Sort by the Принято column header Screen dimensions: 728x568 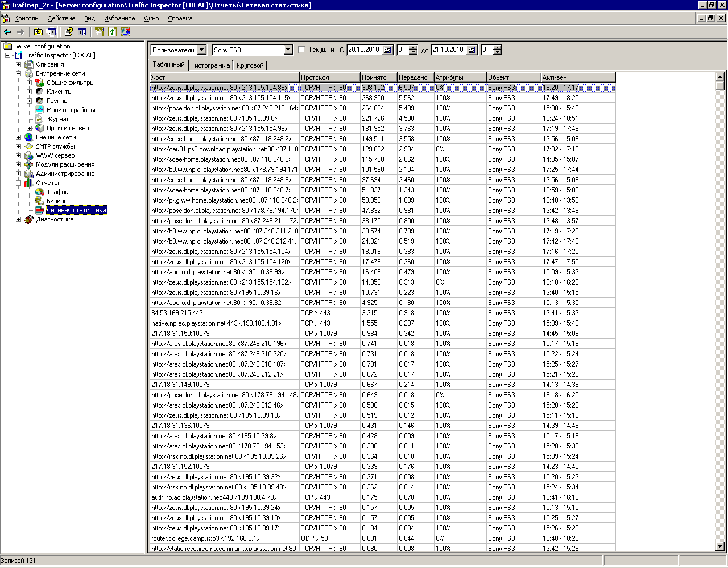[x=378, y=77]
